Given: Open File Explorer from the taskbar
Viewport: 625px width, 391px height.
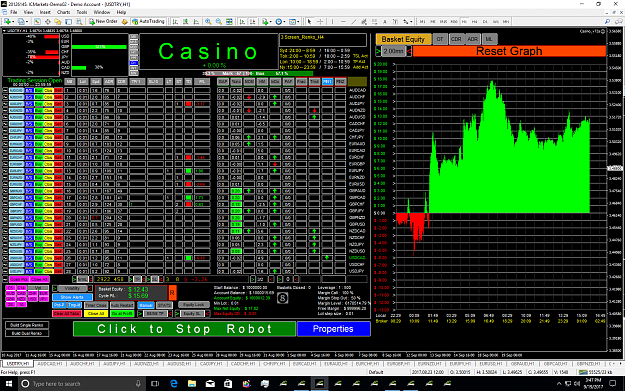Looking at the screenshot, I should 192,383.
